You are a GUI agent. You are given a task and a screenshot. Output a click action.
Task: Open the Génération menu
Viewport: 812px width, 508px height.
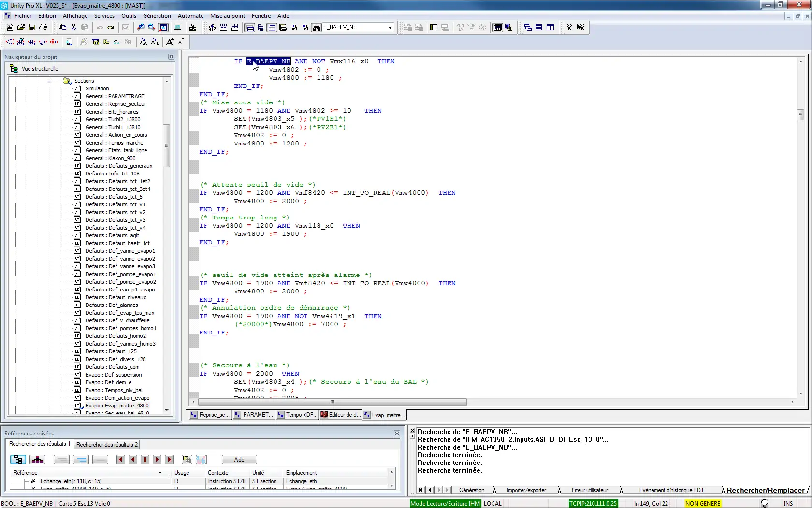(157, 16)
